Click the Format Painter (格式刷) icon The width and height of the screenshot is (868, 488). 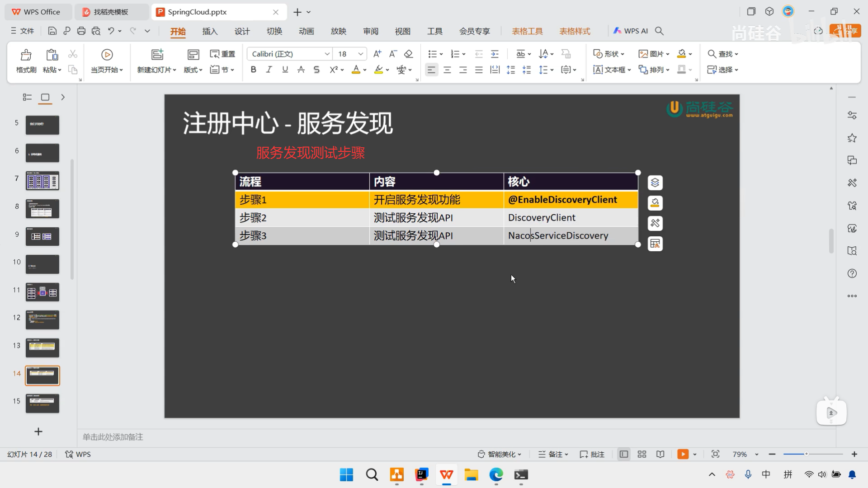(26, 55)
